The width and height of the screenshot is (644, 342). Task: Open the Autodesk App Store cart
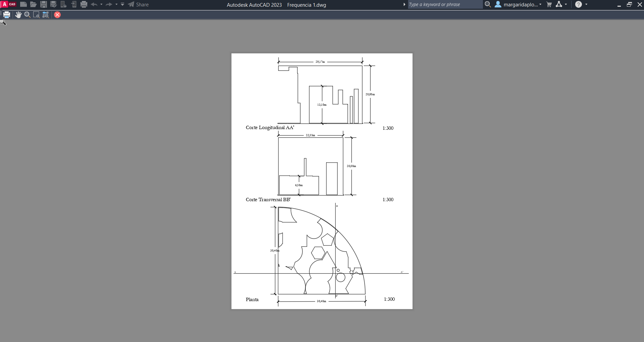(549, 4)
